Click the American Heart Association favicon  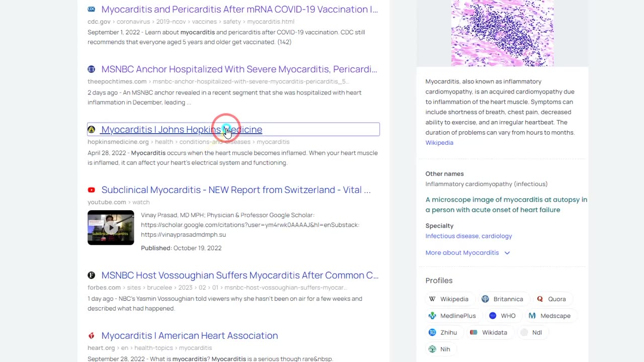[x=91, y=335]
